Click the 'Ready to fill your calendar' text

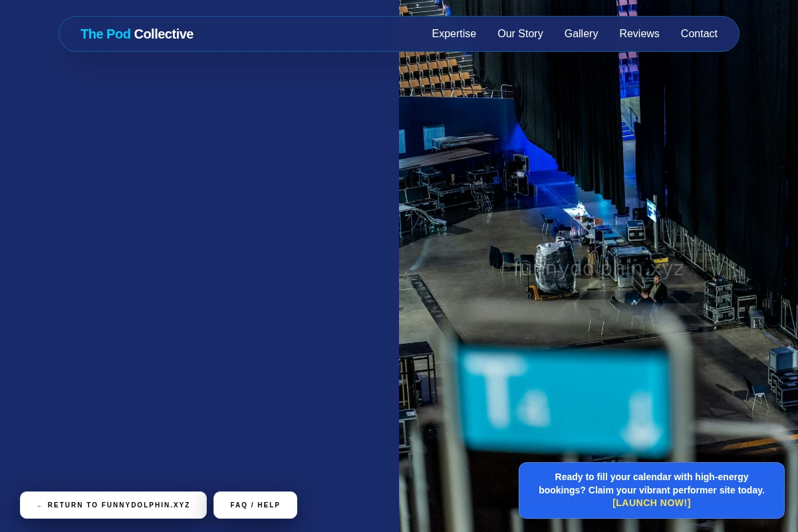[652, 483]
